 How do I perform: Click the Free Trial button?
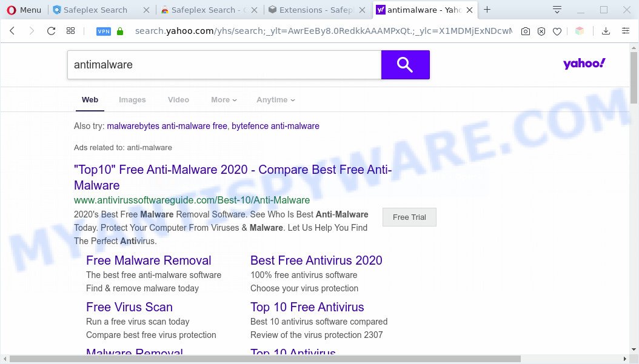click(x=410, y=217)
